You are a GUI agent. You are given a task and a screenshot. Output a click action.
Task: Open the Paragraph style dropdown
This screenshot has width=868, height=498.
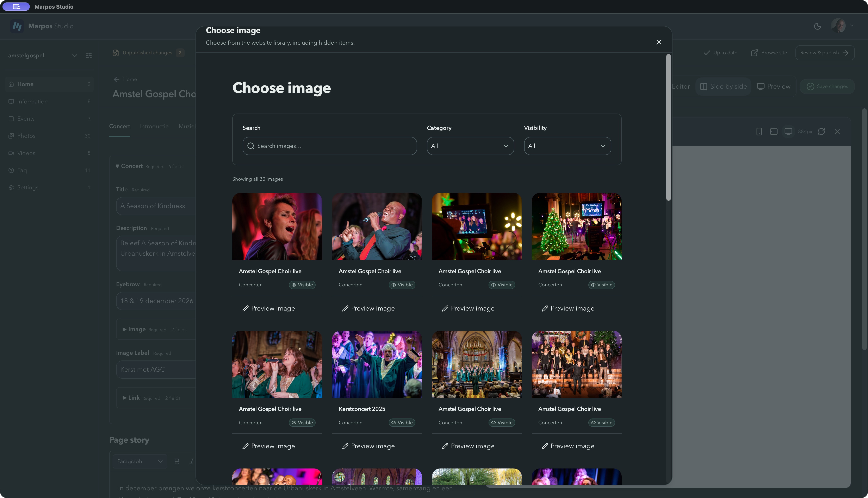point(140,461)
